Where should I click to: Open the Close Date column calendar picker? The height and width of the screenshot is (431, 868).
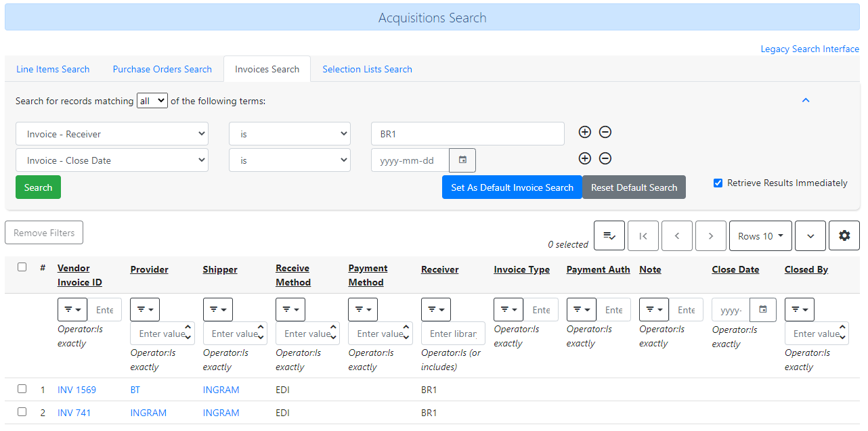click(762, 309)
